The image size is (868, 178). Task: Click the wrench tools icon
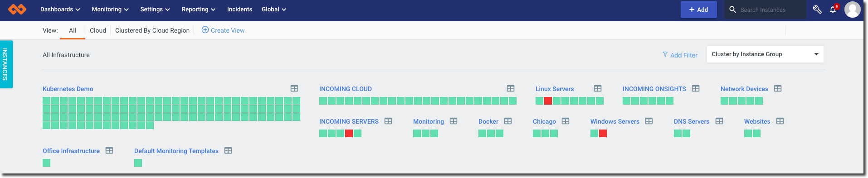pyautogui.click(x=817, y=9)
